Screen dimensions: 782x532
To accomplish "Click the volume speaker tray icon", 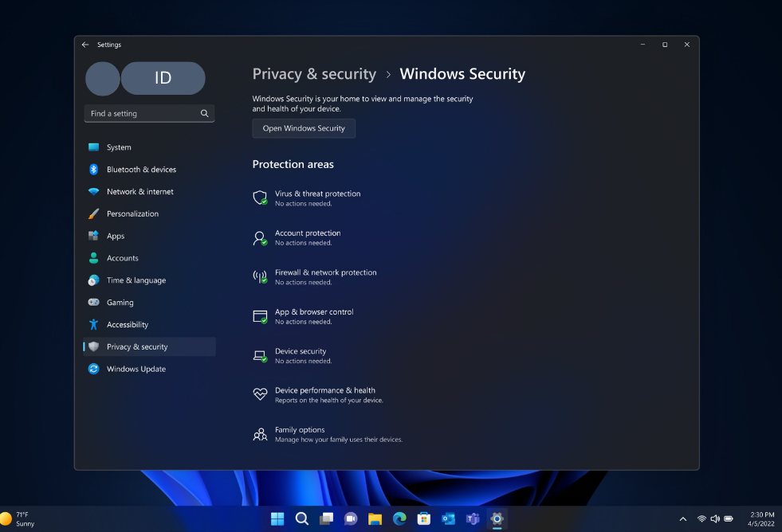I will coord(715,519).
